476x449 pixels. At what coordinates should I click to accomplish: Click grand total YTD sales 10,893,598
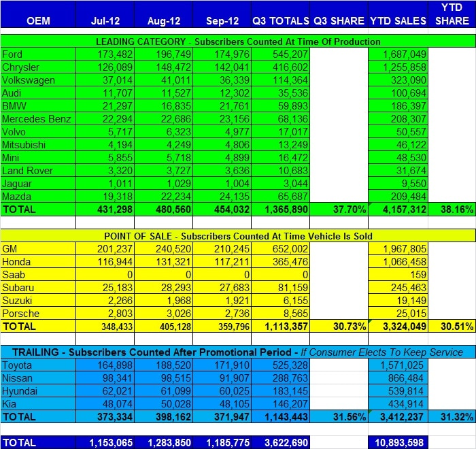399,443
